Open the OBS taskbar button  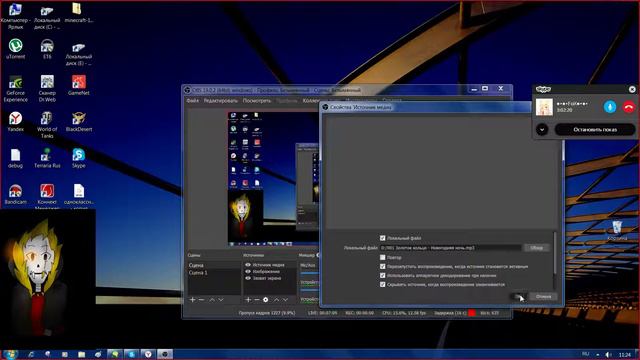pyautogui.click(x=165, y=354)
